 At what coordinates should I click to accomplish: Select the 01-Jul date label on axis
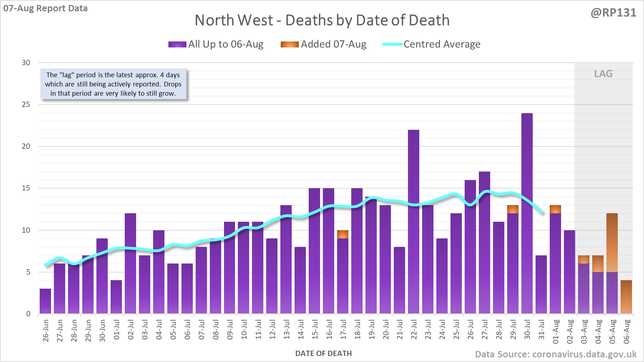click(x=117, y=330)
